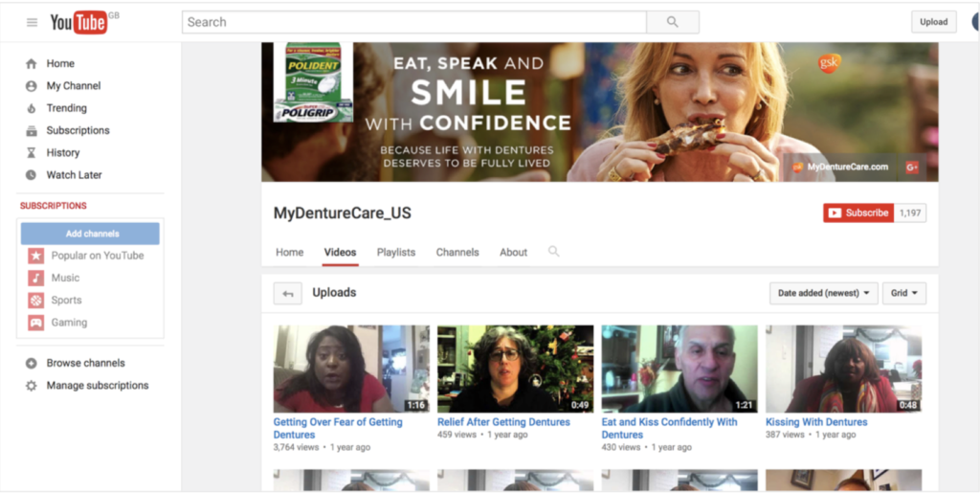This screenshot has height=493, width=980.
Task: Click the Trending flame icon
Action: pyautogui.click(x=32, y=108)
